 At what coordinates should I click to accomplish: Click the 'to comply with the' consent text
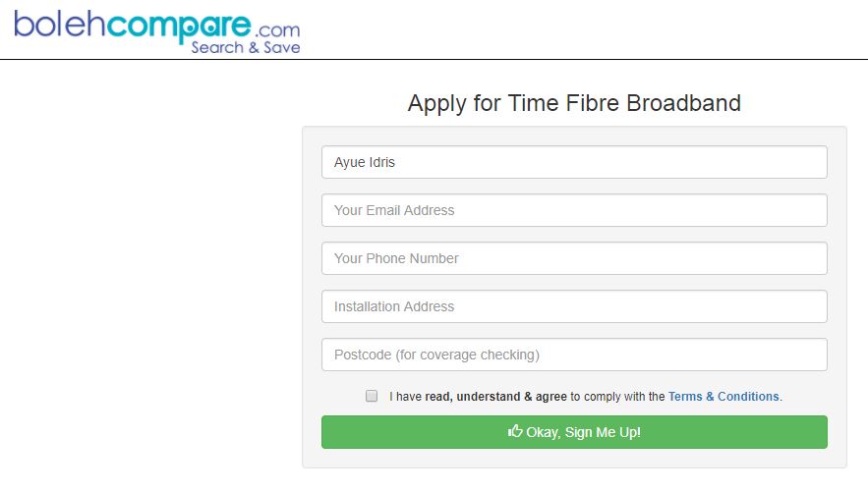tap(617, 397)
